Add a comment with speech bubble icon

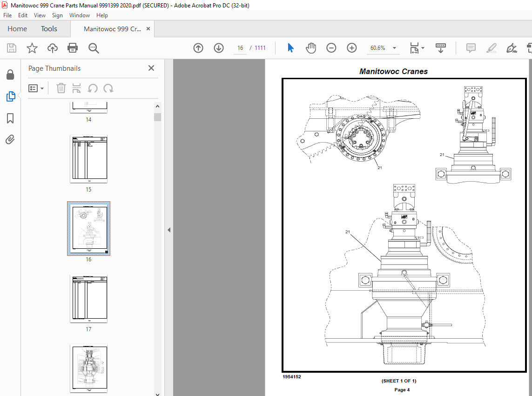coord(471,48)
